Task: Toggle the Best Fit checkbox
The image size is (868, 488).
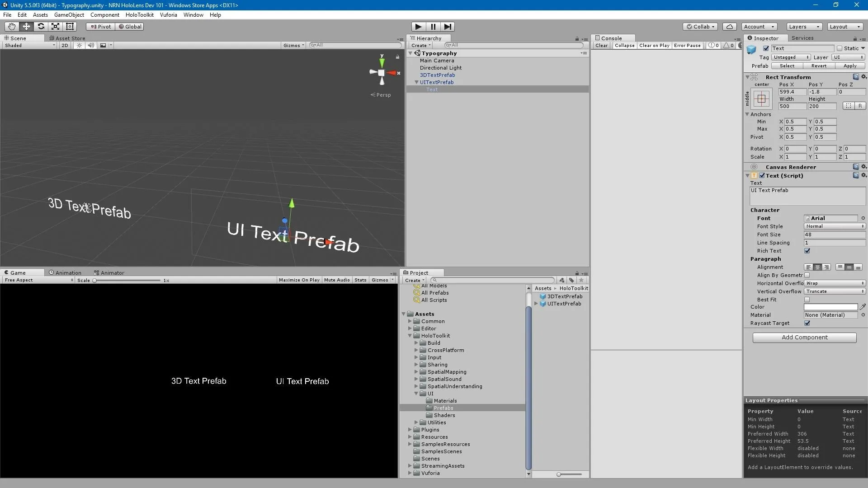Action: [x=807, y=300]
